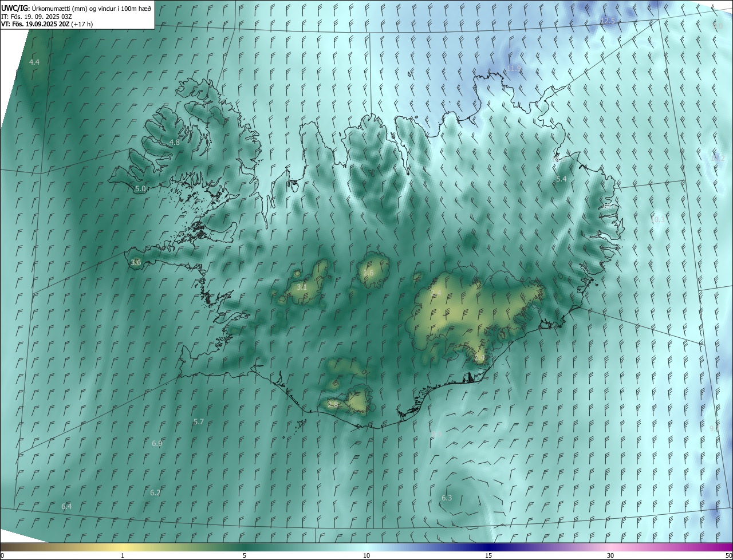Click the 5.0 value label
The height and width of the screenshot is (560, 733).
pos(141,188)
